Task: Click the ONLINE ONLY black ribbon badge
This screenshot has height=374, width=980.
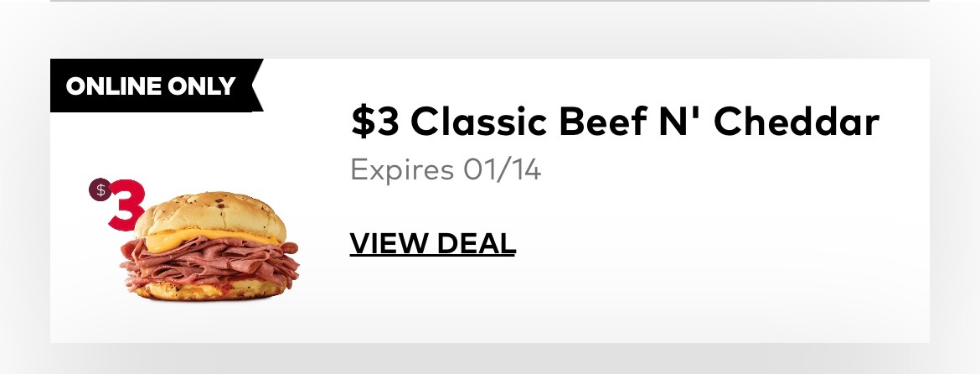Action: click(157, 86)
